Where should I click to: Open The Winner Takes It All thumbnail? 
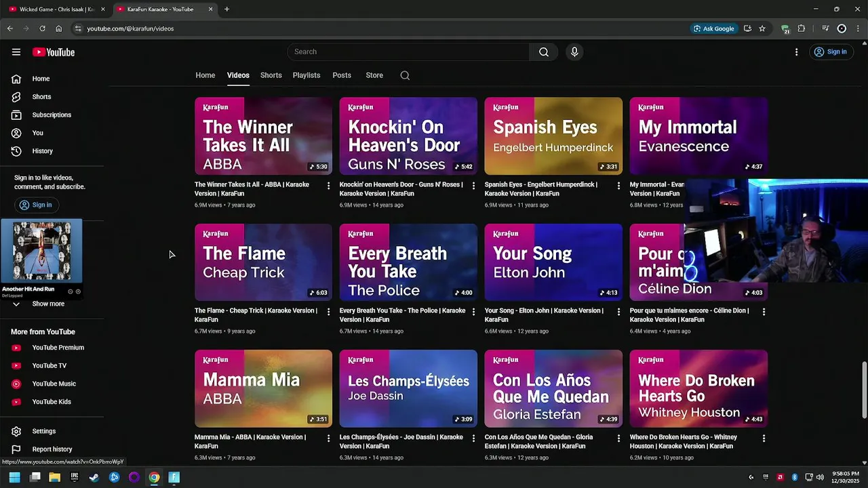(263, 136)
